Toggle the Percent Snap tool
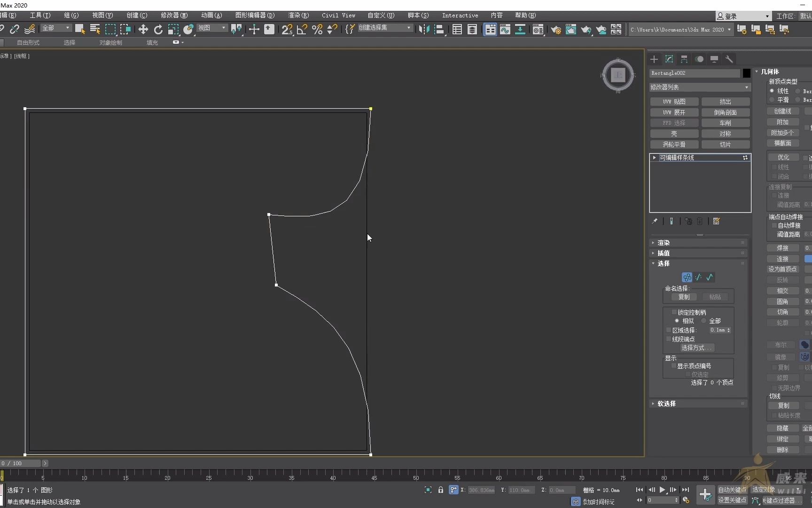 point(317,29)
